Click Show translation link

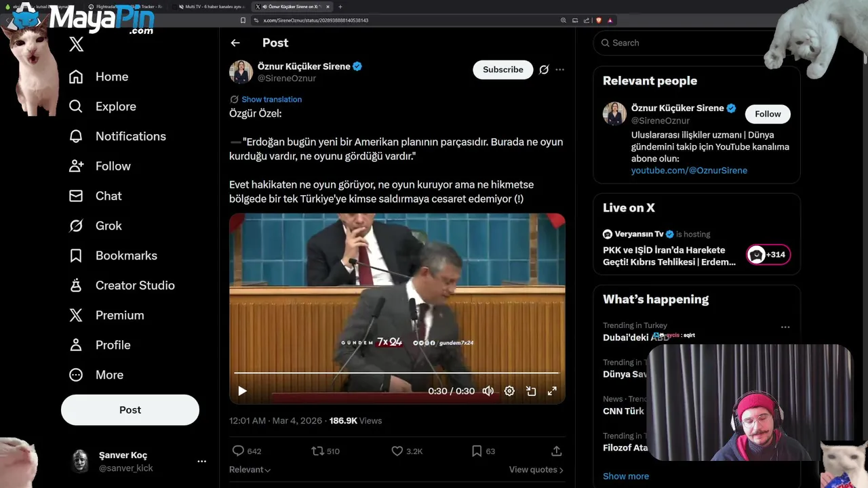[x=271, y=99]
